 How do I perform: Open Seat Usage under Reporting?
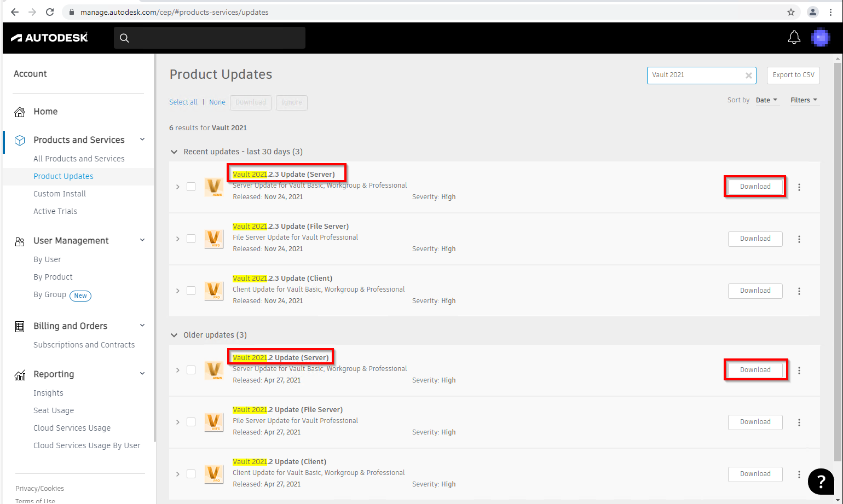pos(54,410)
